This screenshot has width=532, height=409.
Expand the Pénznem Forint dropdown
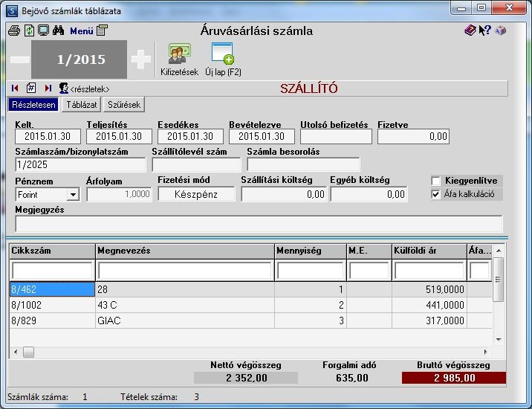coord(73,195)
